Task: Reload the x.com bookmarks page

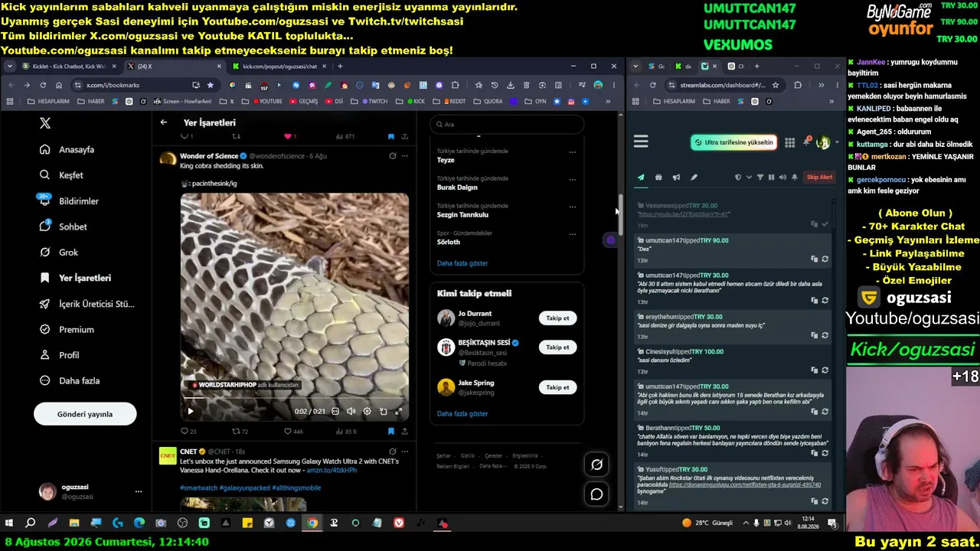Action: pyautogui.click(x=43, y=85)
